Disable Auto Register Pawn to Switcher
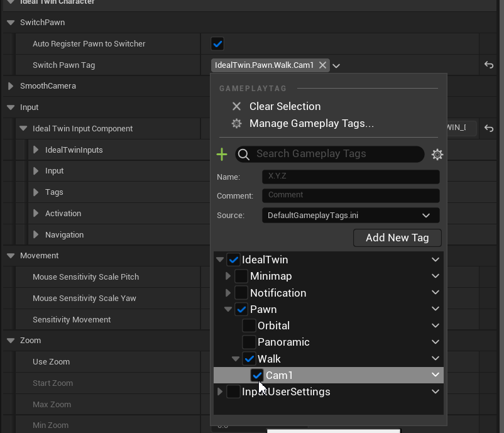This screenshot has width=504, height=433. (x=217, y=44)
